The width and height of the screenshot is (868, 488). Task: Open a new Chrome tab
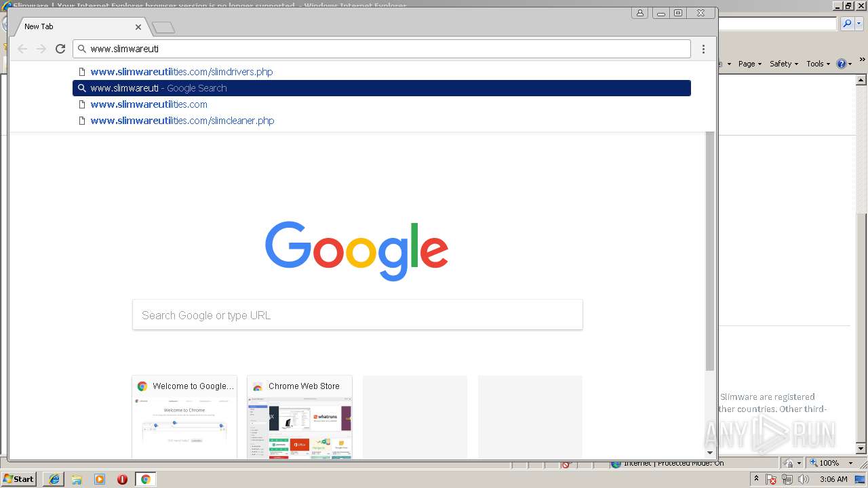(x=163, y=27)
